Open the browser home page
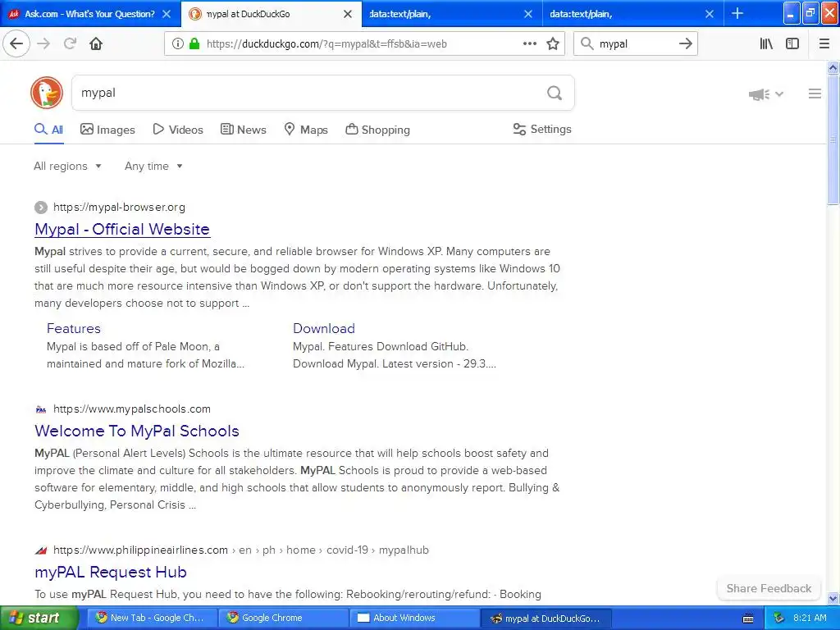 [x=96, y=44]
